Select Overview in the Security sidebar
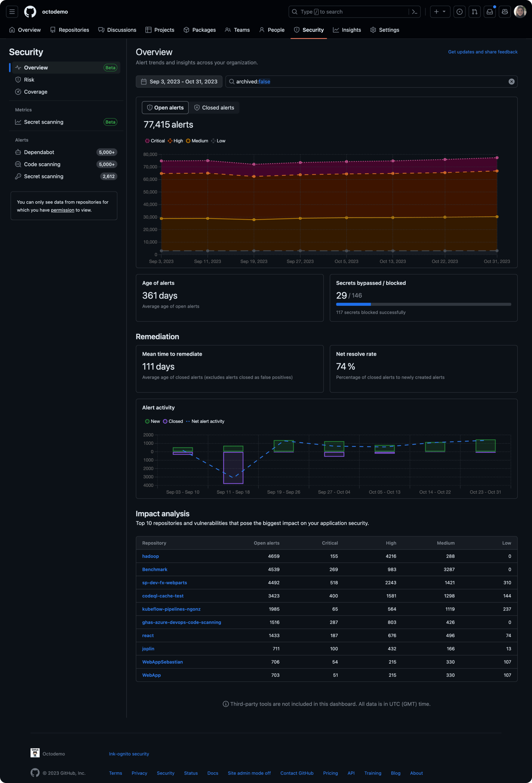This screenshot has width=532, height=783. click(66, 68)
